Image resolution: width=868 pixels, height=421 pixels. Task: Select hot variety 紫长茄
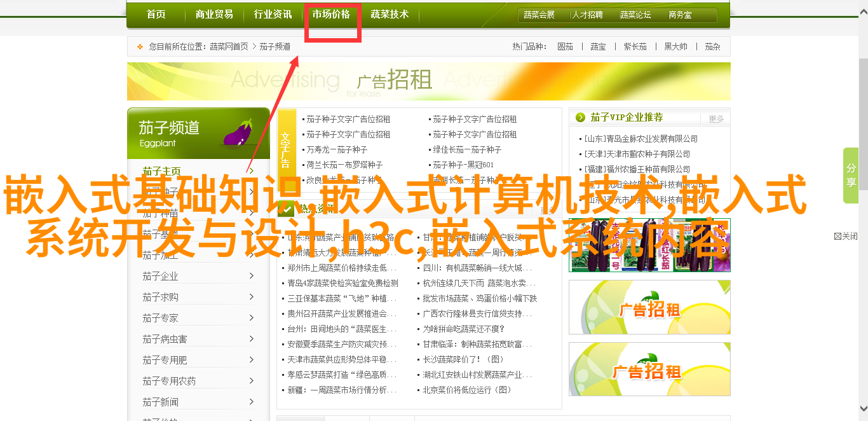(x=635, y=46)
